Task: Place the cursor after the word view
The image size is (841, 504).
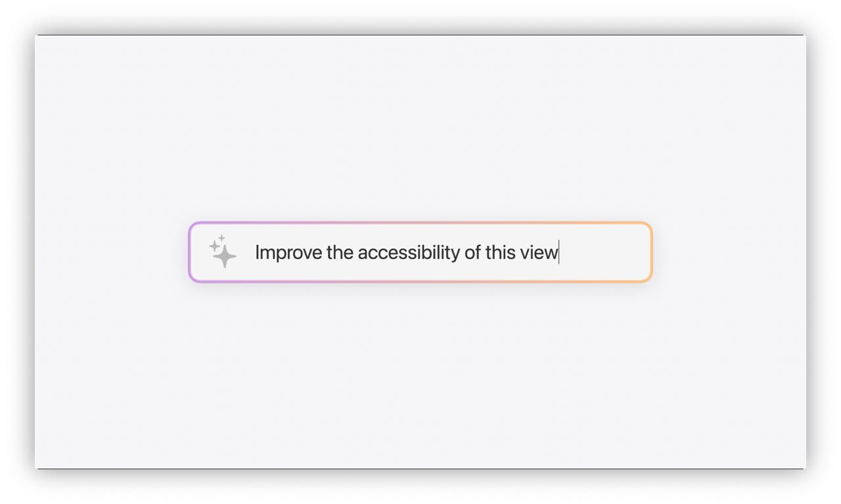Action: pos(559,252)
